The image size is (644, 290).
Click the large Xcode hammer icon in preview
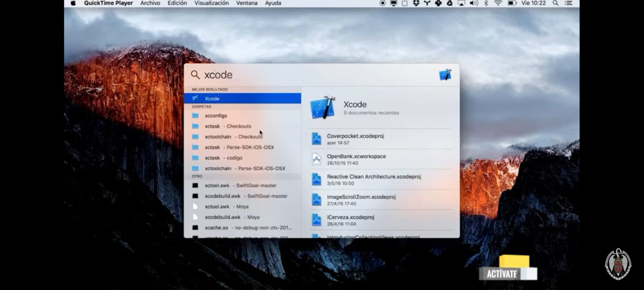click(x=323, y=108)
